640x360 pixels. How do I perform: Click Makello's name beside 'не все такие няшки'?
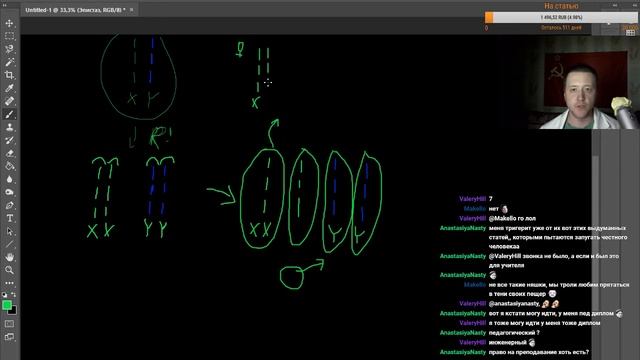(475, 284)
